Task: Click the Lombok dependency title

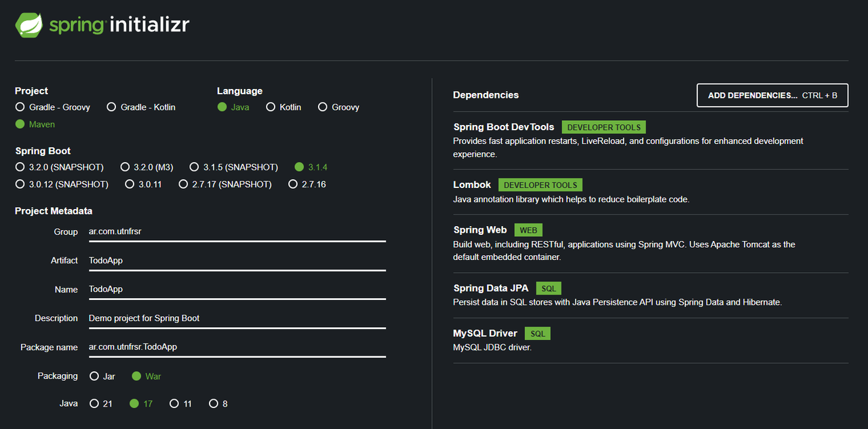Action: [x=472, y=185]
